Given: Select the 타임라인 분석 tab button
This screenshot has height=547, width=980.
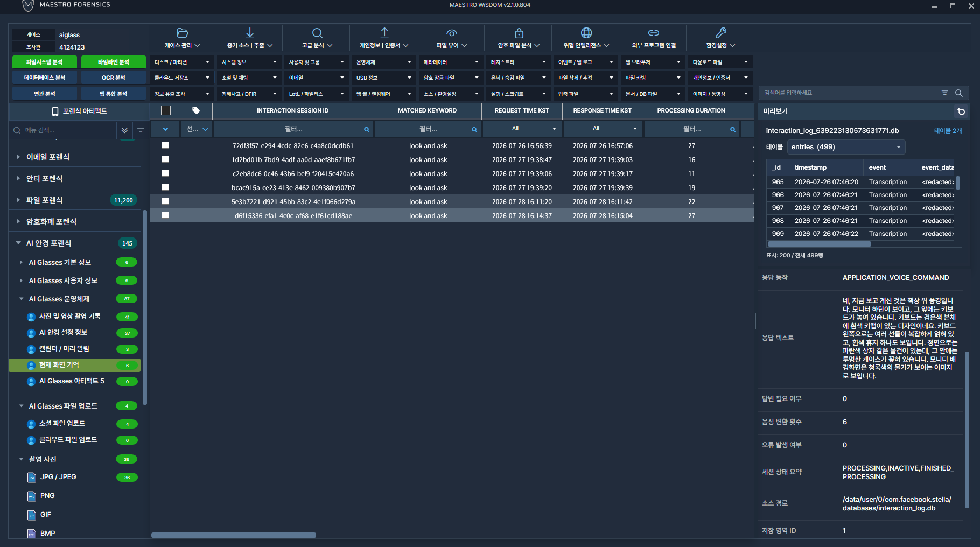Looking at the screenshot, I should (113, 62).
